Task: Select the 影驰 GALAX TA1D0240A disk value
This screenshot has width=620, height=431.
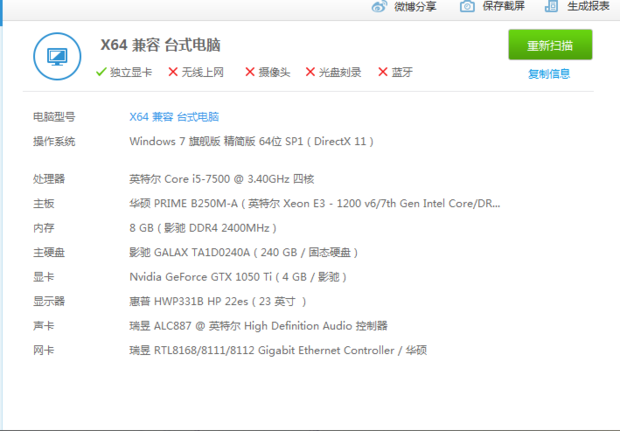Action: pyautogui.click(x=244, y=253)
